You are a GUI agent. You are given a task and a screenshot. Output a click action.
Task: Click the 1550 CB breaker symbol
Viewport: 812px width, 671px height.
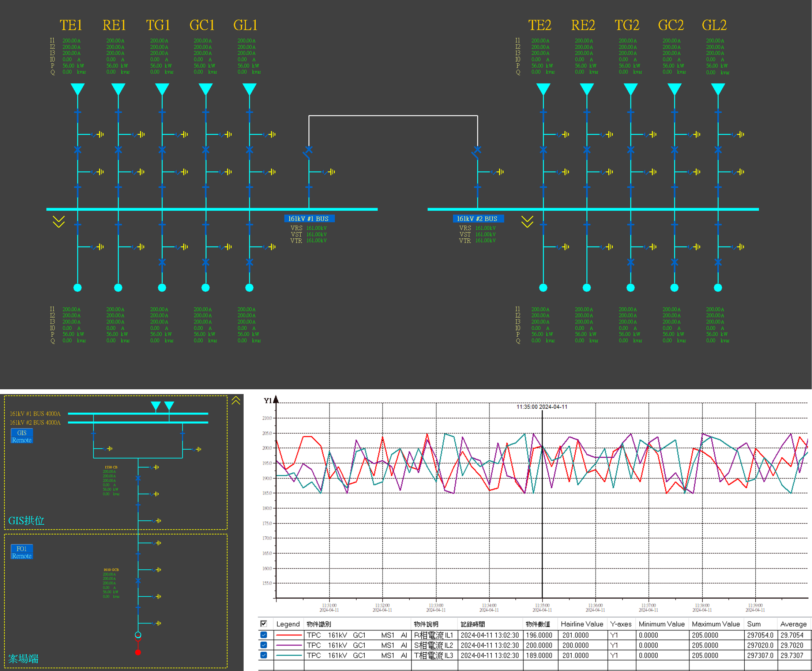pos(138,479)
